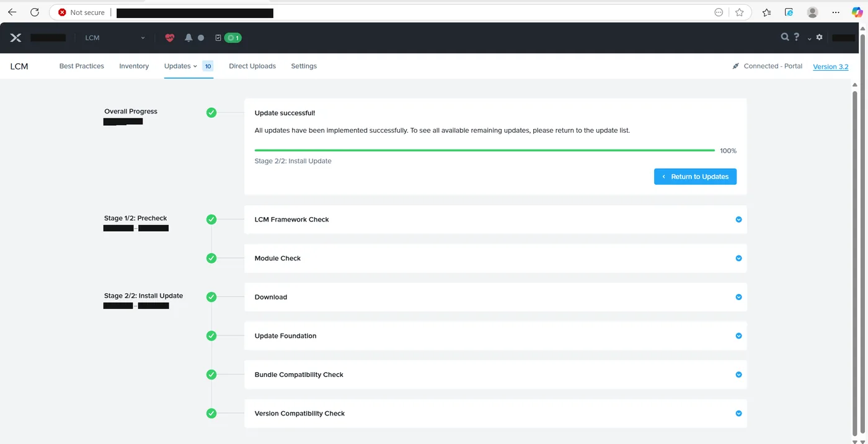
Task: Expand the Update Foundation step
Action: coord(495,335)
